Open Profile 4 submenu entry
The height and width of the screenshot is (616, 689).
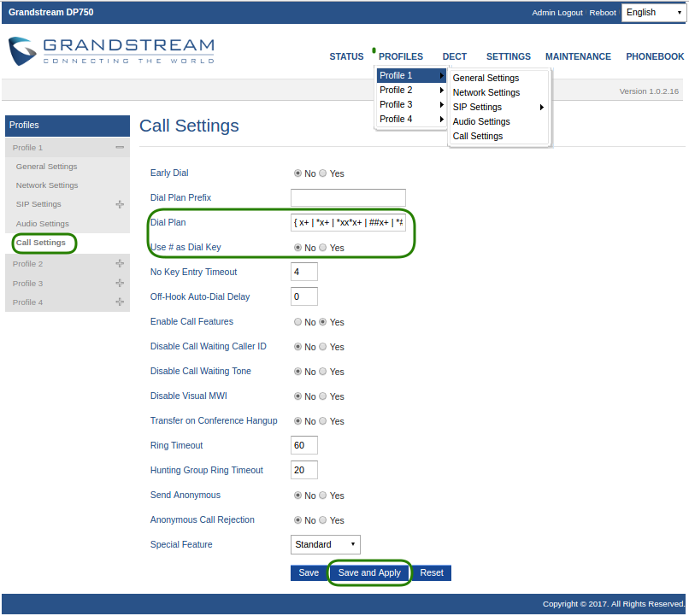pyautogui.click(x=411, y=119)
